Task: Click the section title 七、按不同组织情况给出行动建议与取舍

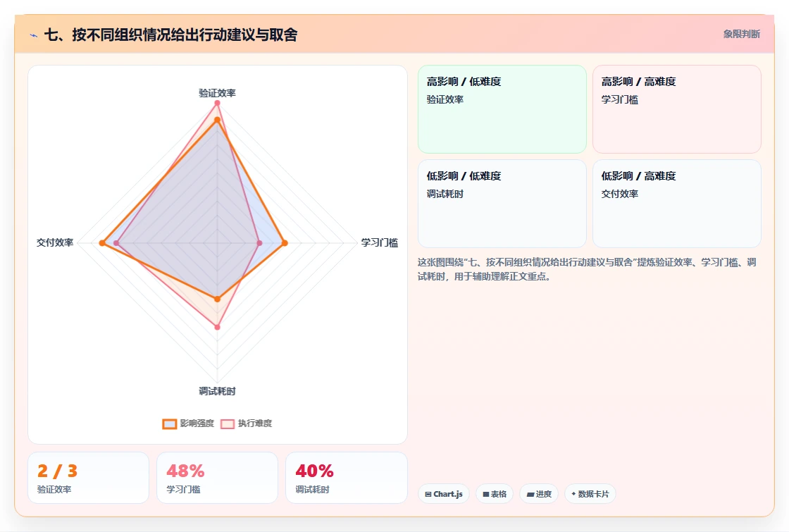Action: pyautogui.click(x=171, y=35)
